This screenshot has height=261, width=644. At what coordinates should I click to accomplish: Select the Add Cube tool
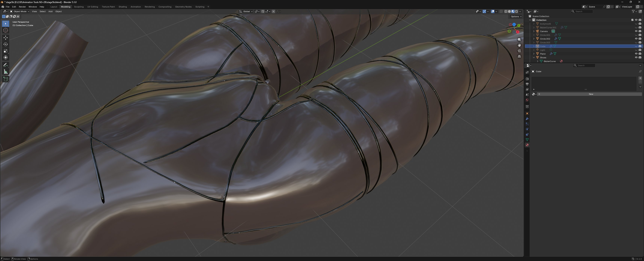[x=5, y=79]
